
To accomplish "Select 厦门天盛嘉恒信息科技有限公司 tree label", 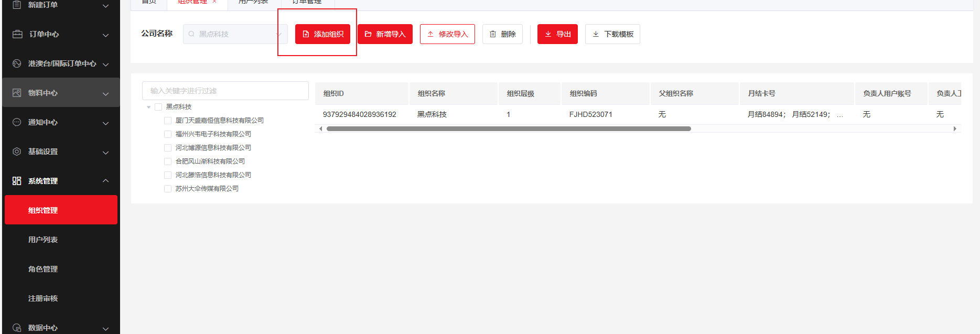I will click(220, 121).
